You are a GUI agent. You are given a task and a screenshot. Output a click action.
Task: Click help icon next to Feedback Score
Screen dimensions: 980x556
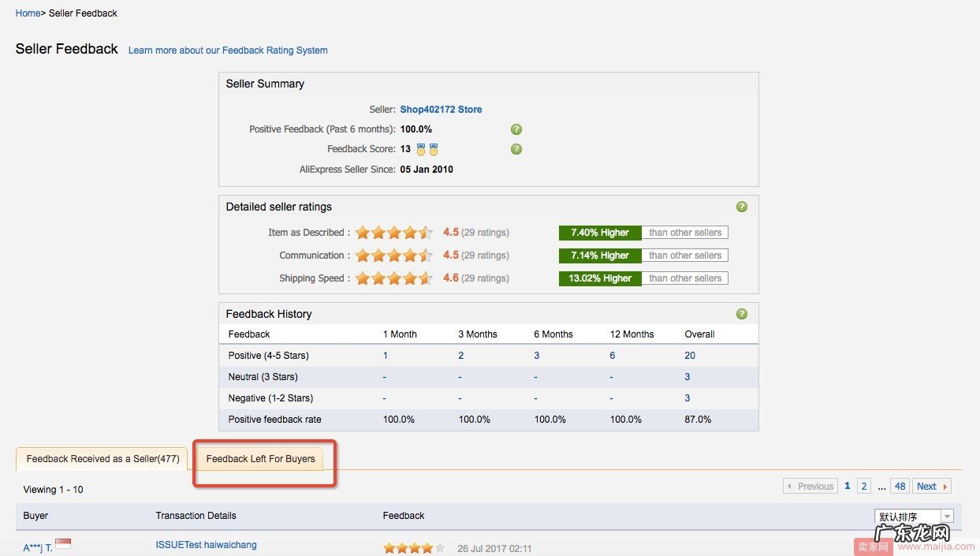pos(516,149)
